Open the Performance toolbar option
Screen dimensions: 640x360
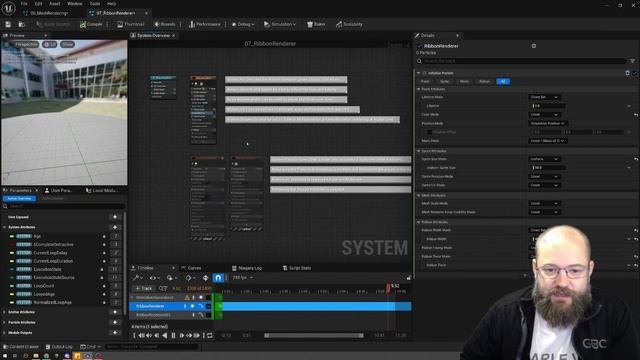204,24
